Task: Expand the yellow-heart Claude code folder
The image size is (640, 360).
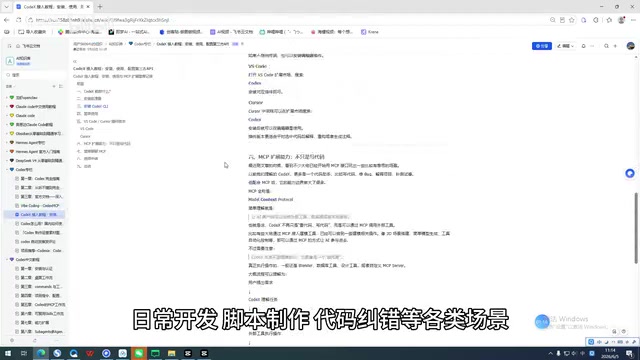Action: pos(7,116)
